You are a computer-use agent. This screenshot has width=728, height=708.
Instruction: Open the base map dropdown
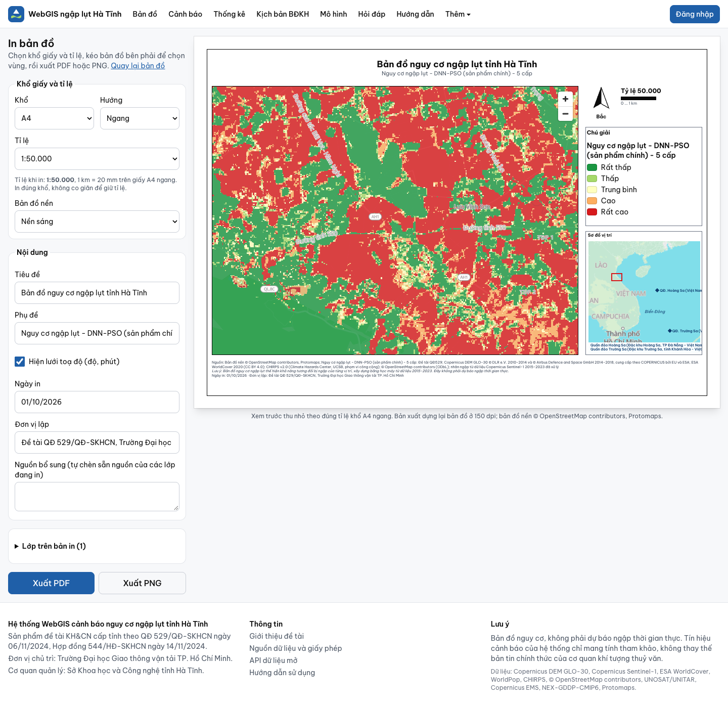click(97, 222)
